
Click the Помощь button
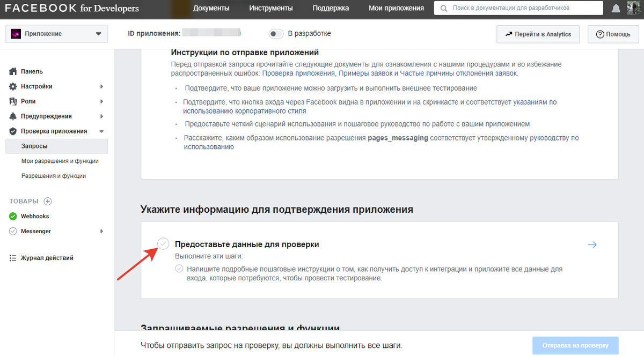[x=613, y=34]
